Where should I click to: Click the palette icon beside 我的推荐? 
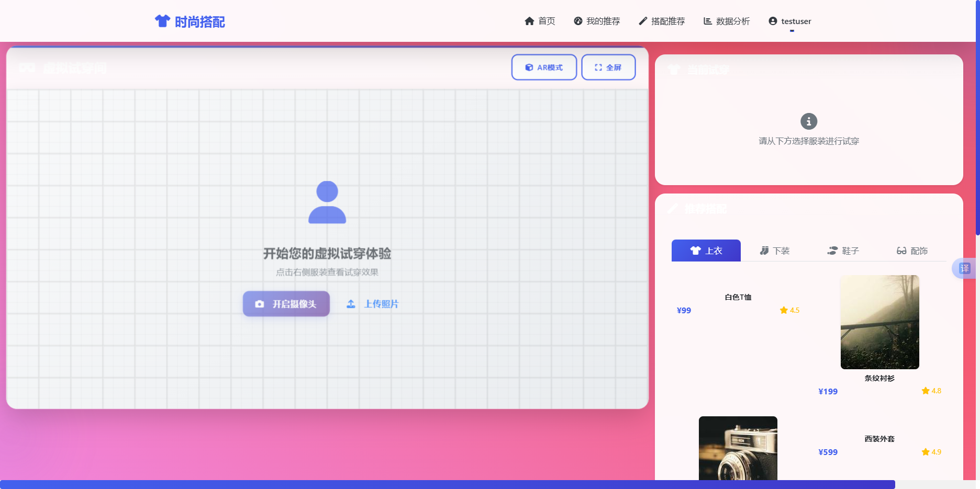[x=578, y=21]
